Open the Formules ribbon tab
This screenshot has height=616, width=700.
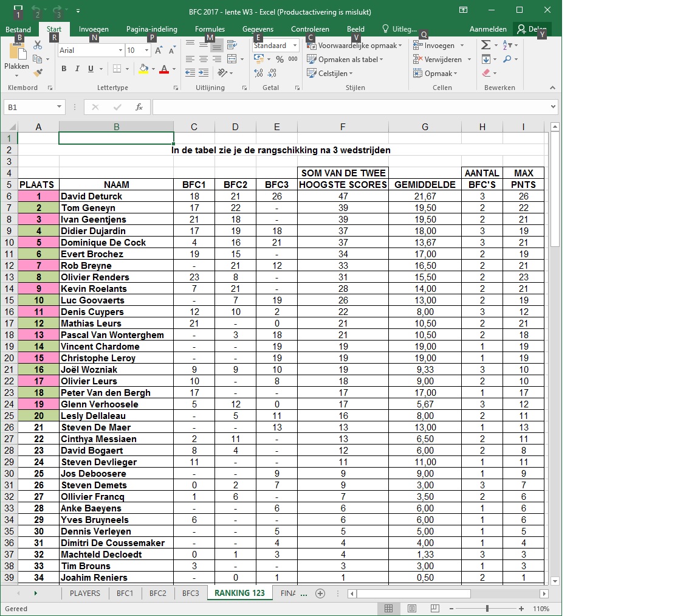pos(210,29)
